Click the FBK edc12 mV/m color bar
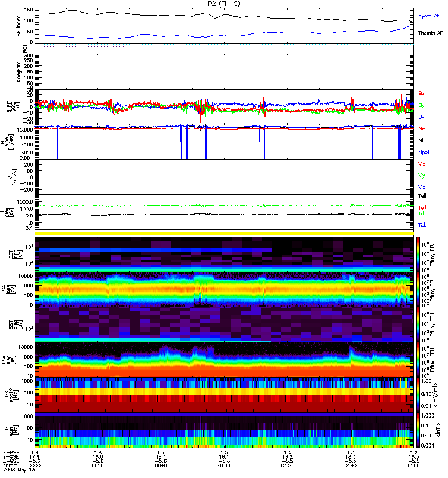The height and width of the screenshot is (478, 448). tap(418, 394)
